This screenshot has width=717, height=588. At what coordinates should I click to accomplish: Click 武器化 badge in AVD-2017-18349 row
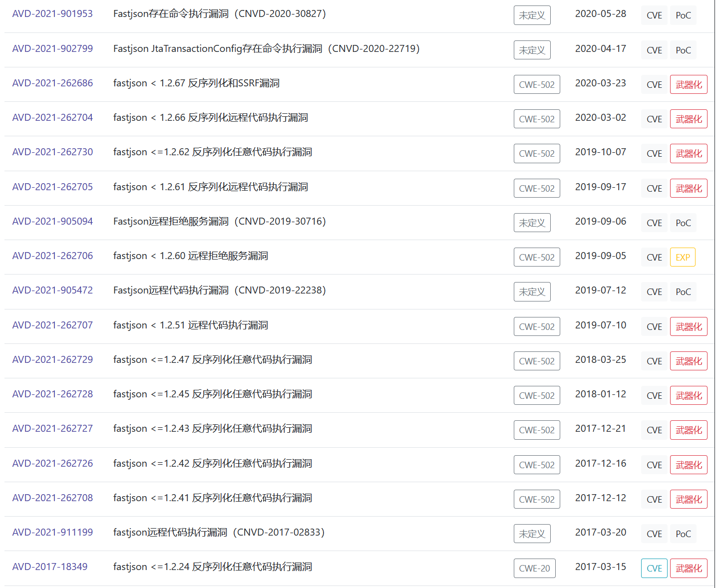(689, 568)
